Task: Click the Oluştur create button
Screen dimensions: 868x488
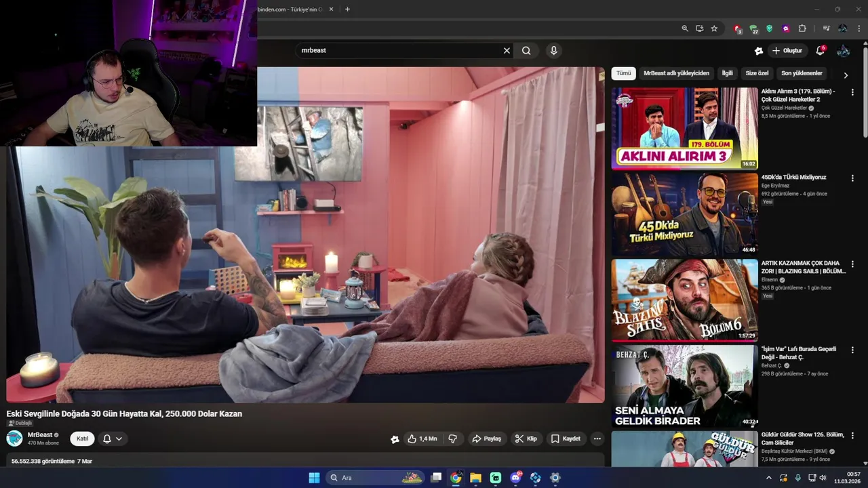Action: [x=787, y=51]
